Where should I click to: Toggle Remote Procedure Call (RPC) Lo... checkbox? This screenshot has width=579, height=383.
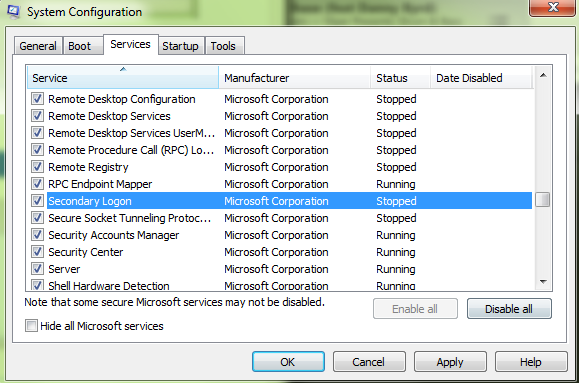coord(37,150)
